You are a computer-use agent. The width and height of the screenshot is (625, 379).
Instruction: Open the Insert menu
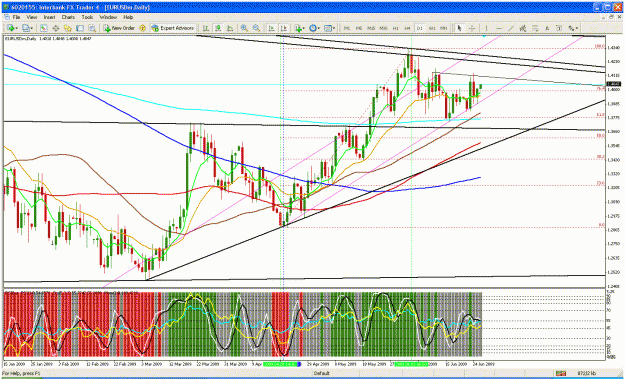[49, 18]
